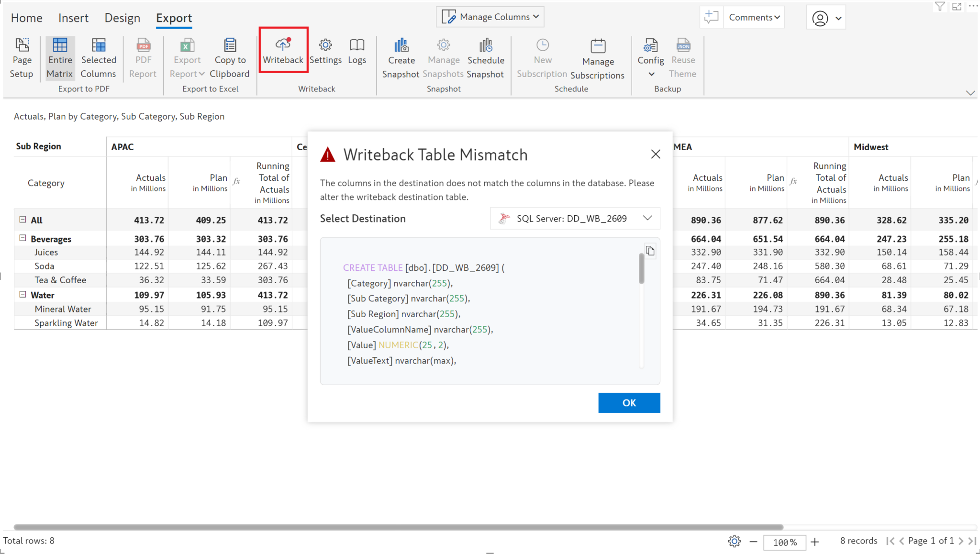Copy the matrix to Clipboard
The height and width of the screenshot is (554, 980).
tap(230, 57)
